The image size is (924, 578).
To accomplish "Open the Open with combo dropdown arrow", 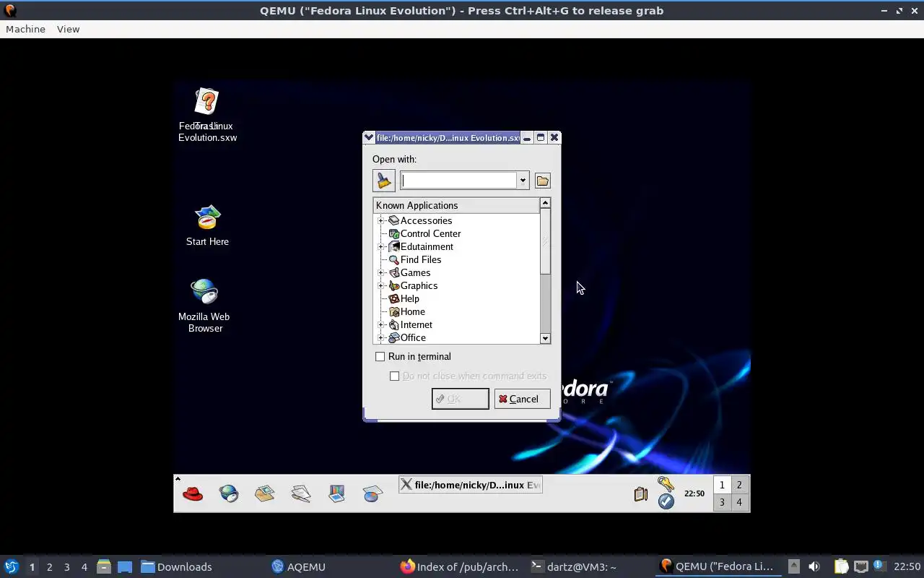I will (x=523, y=181).
